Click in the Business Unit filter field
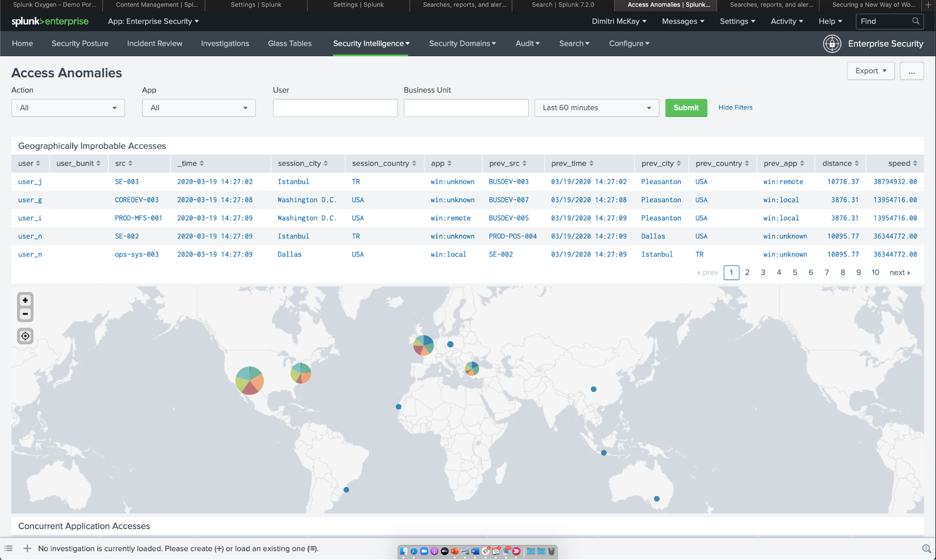The image size is (936, 560). click(x=466, y=108)
